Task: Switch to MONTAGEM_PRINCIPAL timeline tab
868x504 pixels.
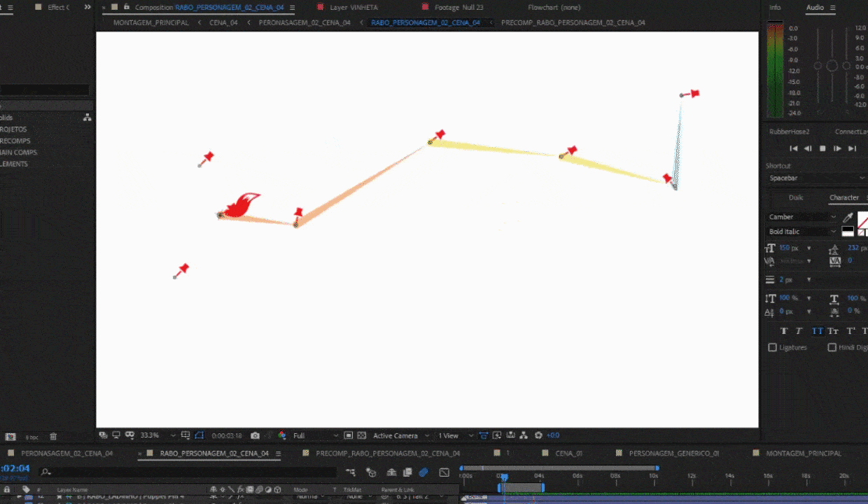Action: pos(804,454)
